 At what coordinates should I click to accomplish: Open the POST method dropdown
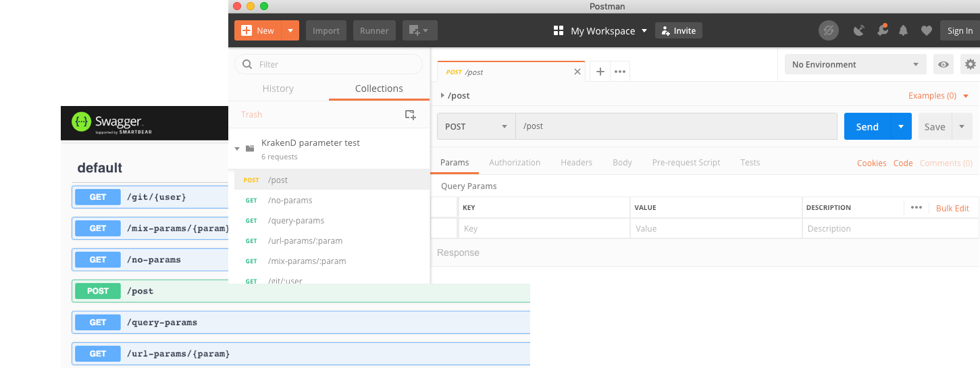point(476,126)
